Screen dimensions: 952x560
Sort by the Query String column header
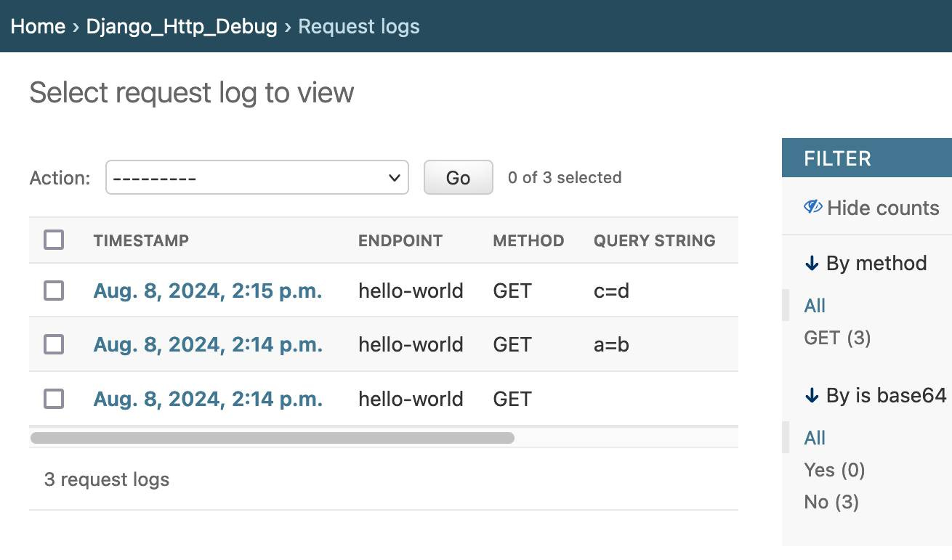pyautogui.click(x=655, y=240)
